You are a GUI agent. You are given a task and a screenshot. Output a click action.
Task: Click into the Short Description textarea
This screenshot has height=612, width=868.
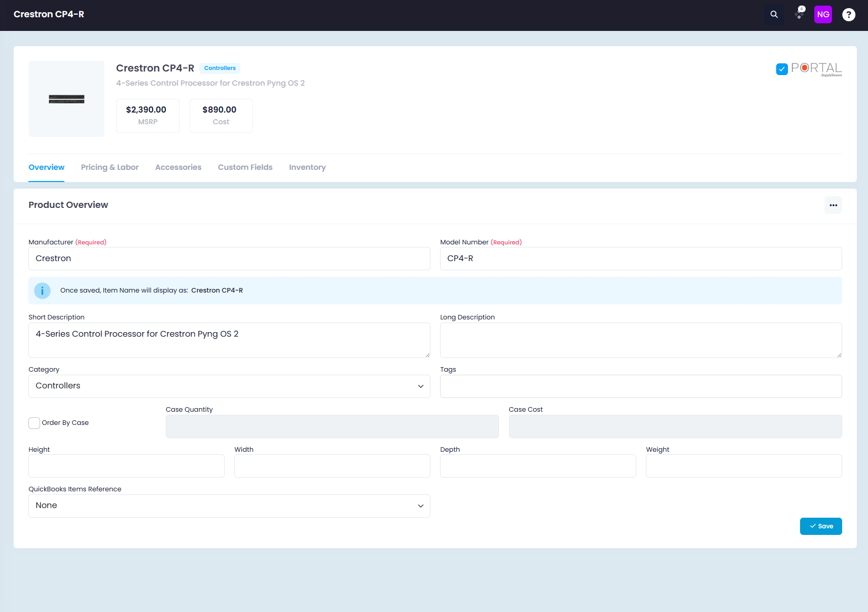229,340
